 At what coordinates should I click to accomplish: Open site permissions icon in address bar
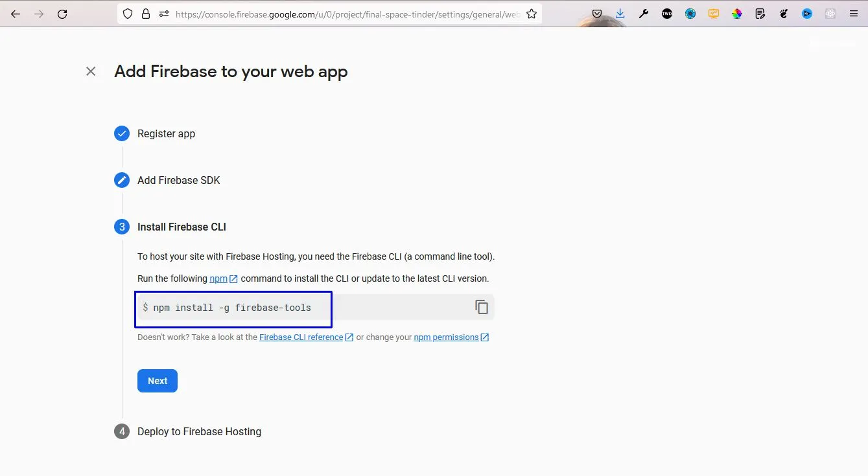[x=163, y=14]
